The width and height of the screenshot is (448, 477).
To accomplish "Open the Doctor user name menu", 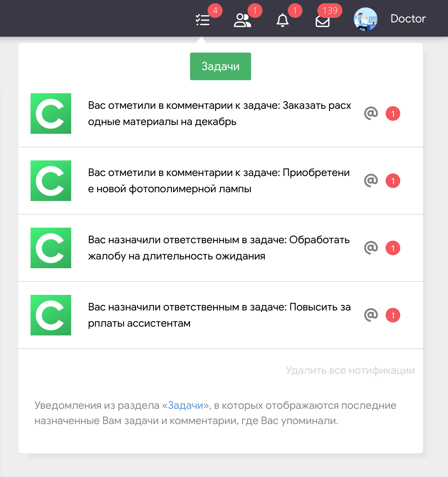I will click(x=408, y=19).
